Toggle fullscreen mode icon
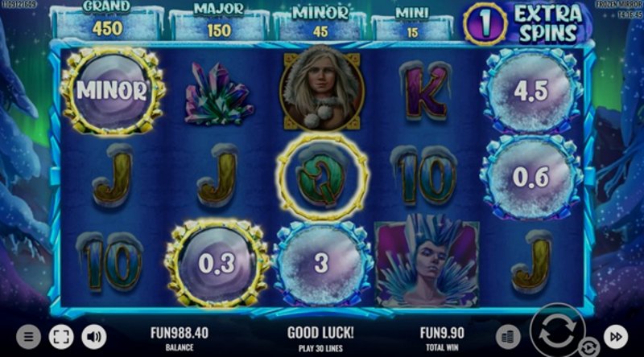This screenshot has height=357, width=644. tap(61, 337)
